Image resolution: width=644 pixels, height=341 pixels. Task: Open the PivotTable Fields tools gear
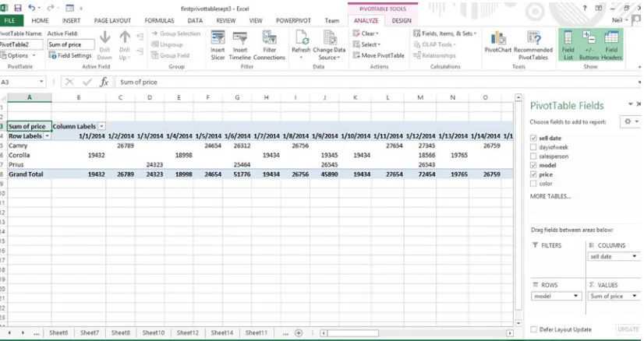click(x=630, y=122)
